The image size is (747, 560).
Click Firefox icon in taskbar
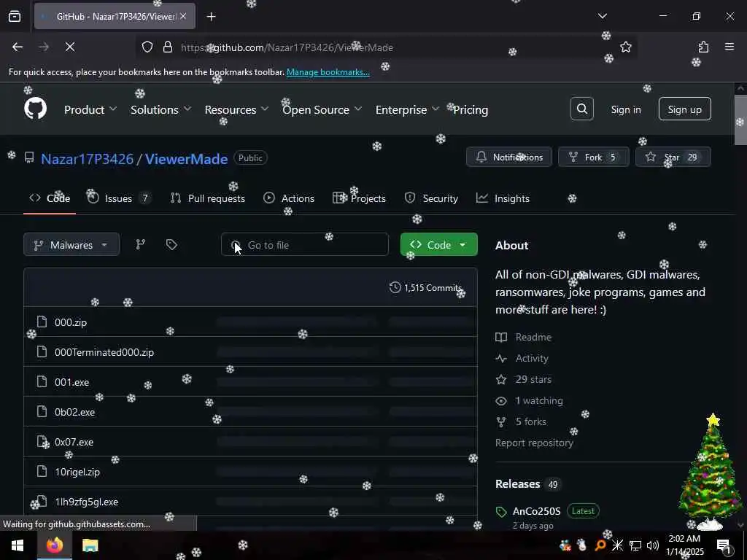54,545
